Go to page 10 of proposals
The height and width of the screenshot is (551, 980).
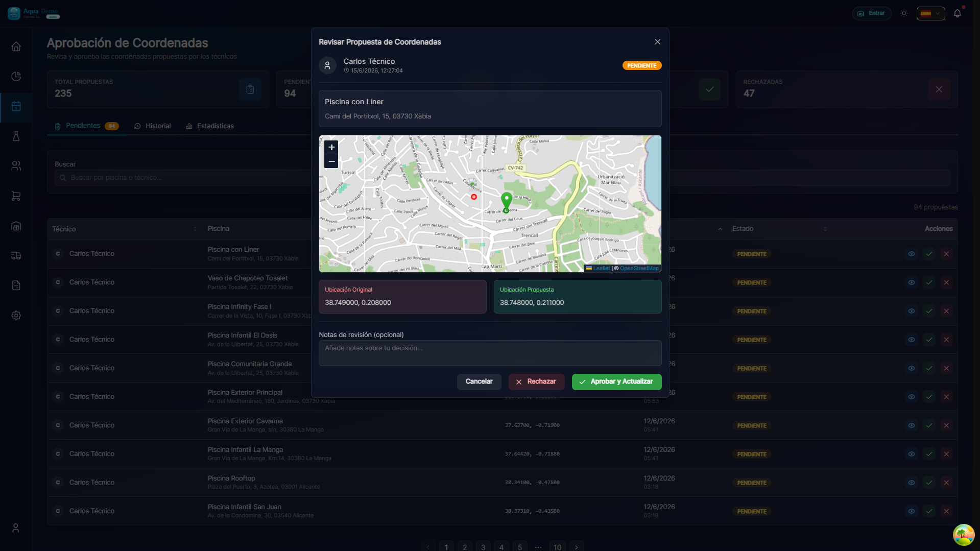click(x=557, y=547)
